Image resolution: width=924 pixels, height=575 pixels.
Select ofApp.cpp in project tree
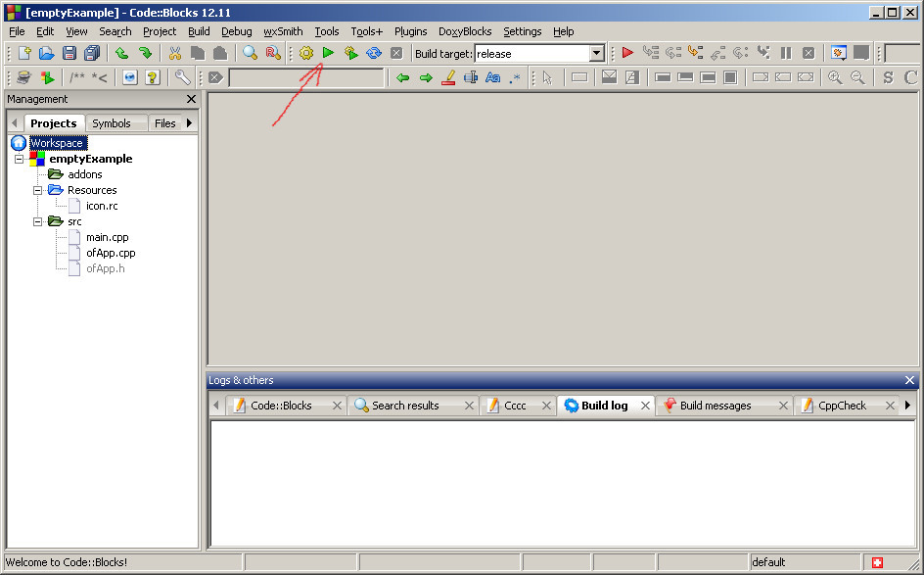tap(111, 253)
